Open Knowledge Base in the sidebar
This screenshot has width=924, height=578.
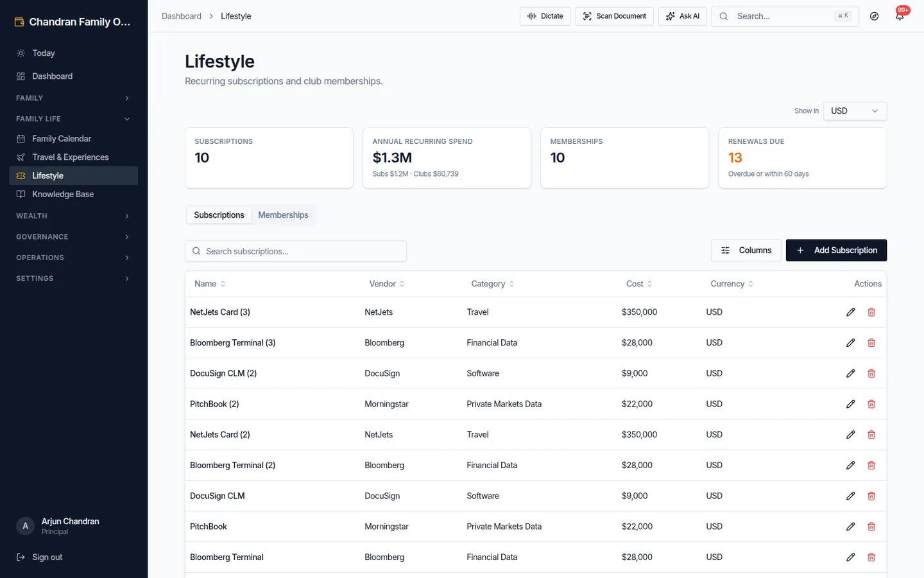coord(74,194)
